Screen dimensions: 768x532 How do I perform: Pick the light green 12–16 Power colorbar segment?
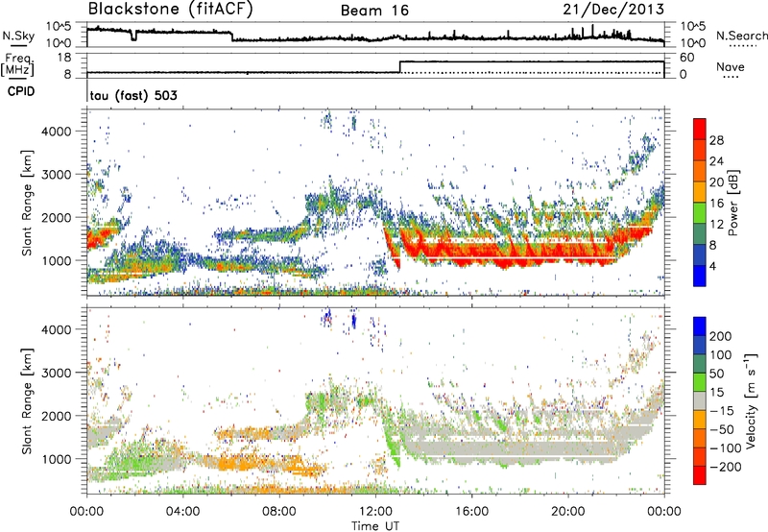click(x=700, y=213)
